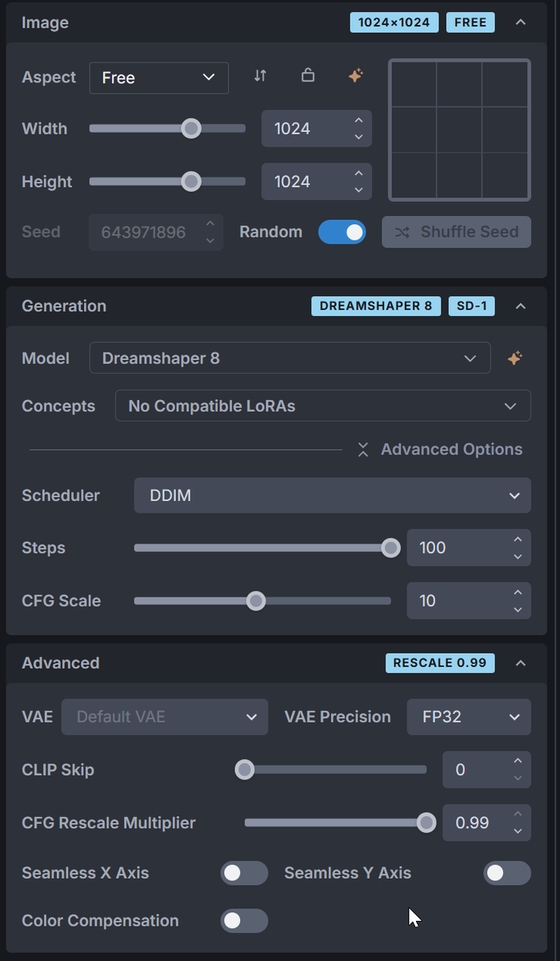Image resolution: width=560 pixels, height=961 pixels.
Task: Turn off the Random seed toggle
Action: (342, 232)
